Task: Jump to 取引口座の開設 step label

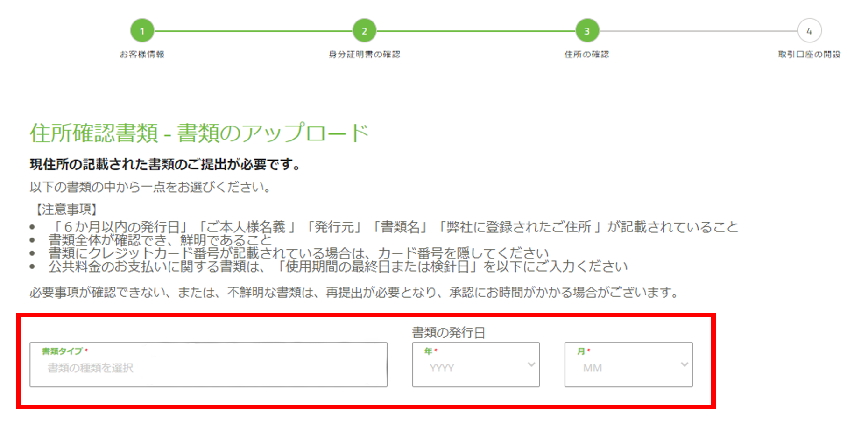Action: coord(809,55)
